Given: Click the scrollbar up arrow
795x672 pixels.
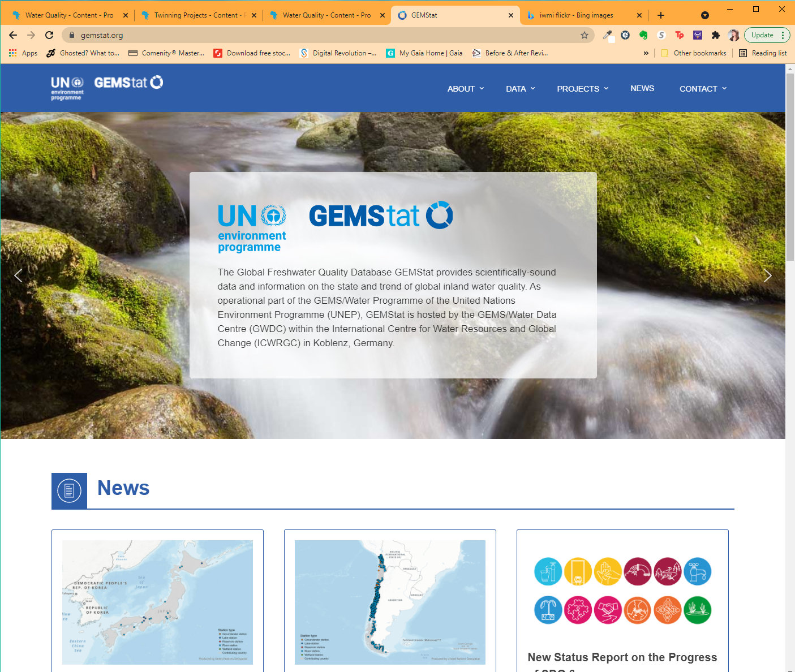Looking at the screenshot, I should point(790,68).
